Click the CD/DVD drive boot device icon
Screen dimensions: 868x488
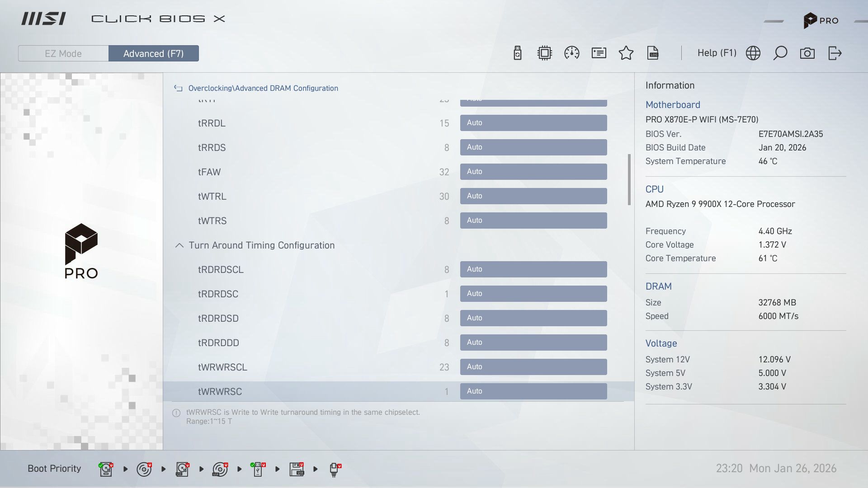click(144, 469)
